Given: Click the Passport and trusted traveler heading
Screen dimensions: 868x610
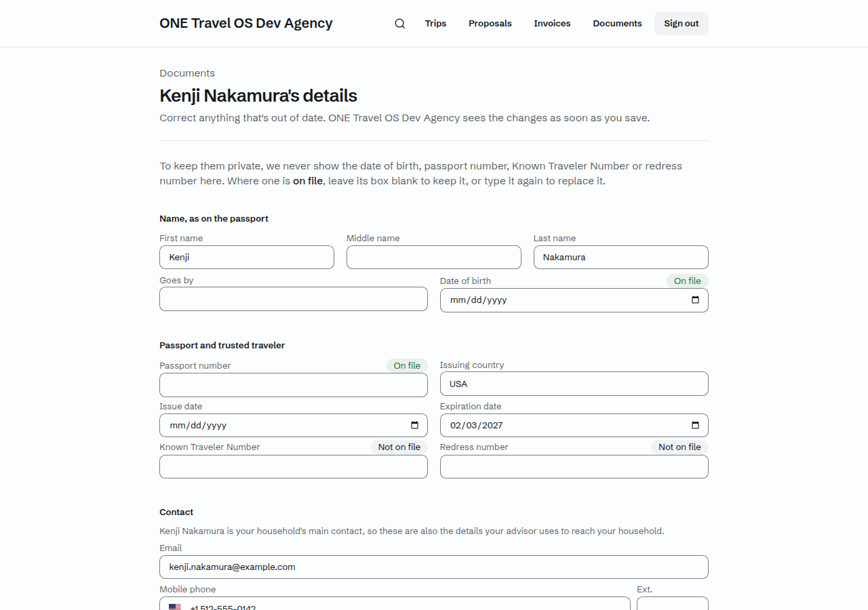Looking at the screenshot, I should point(222,345).
